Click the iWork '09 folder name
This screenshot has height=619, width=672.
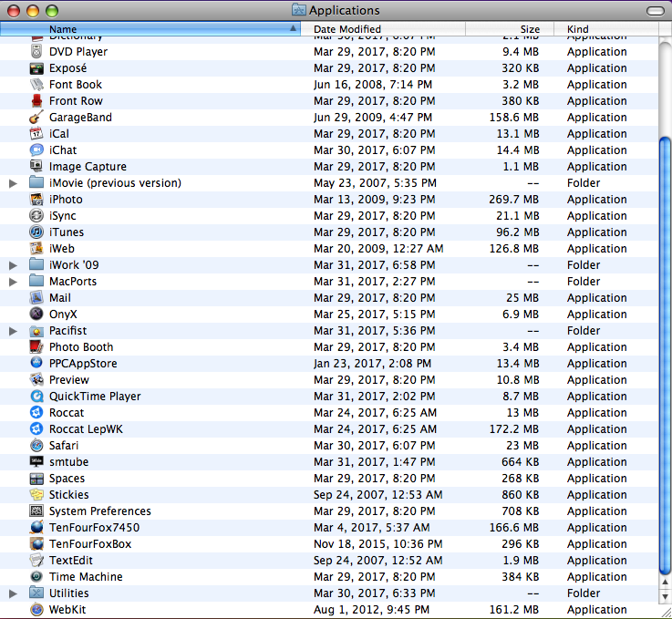pyautogui.click(x=74, y=265)
